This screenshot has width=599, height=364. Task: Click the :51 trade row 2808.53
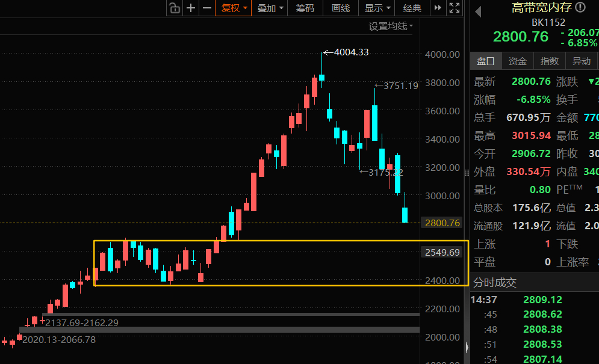535,345
